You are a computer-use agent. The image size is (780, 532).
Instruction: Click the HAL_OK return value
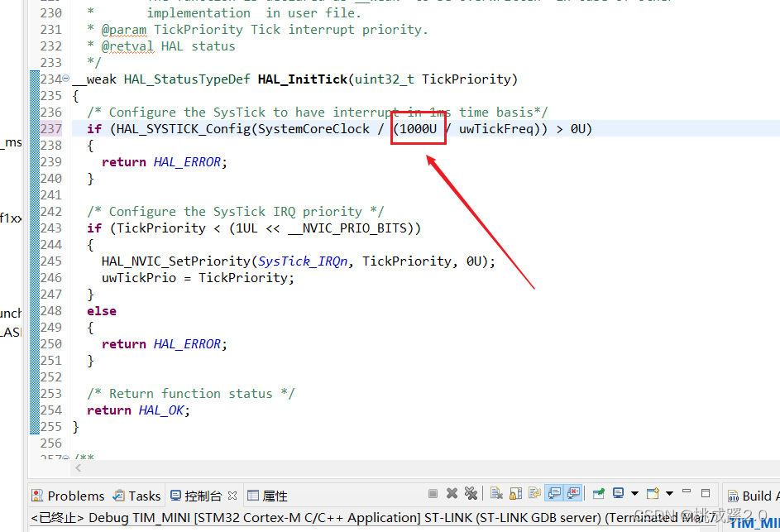click(160, 410)
